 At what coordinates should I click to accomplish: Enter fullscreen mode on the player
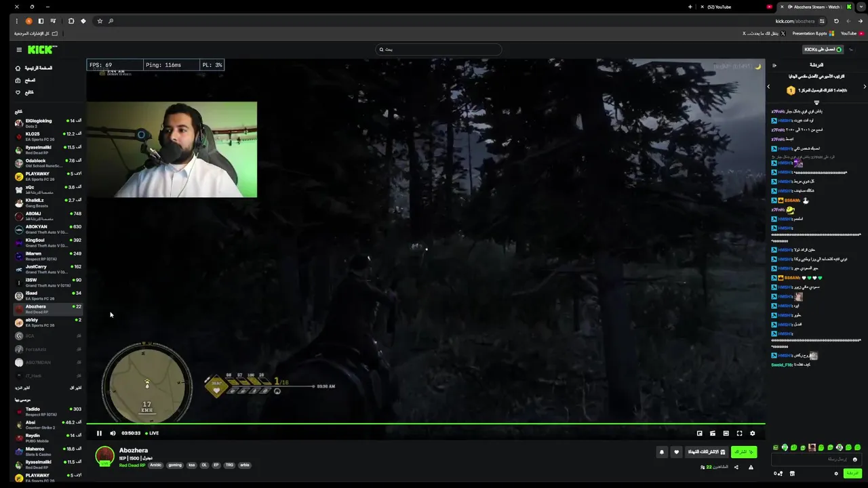(x=739, y=433)
